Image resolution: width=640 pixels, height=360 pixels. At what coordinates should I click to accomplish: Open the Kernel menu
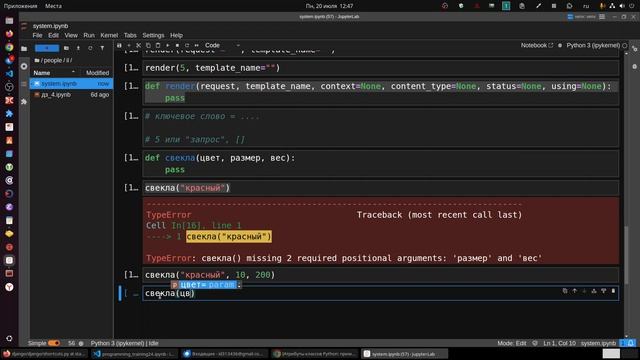(109, 36)
